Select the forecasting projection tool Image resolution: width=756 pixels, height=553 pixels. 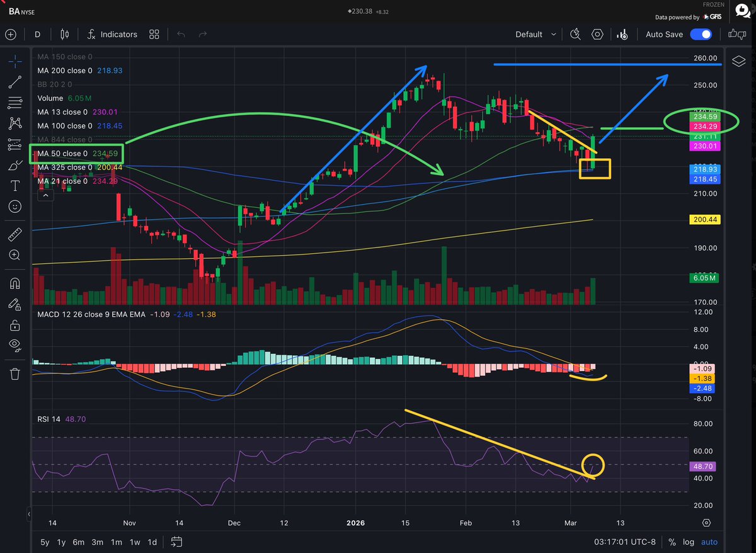point(16,145)
